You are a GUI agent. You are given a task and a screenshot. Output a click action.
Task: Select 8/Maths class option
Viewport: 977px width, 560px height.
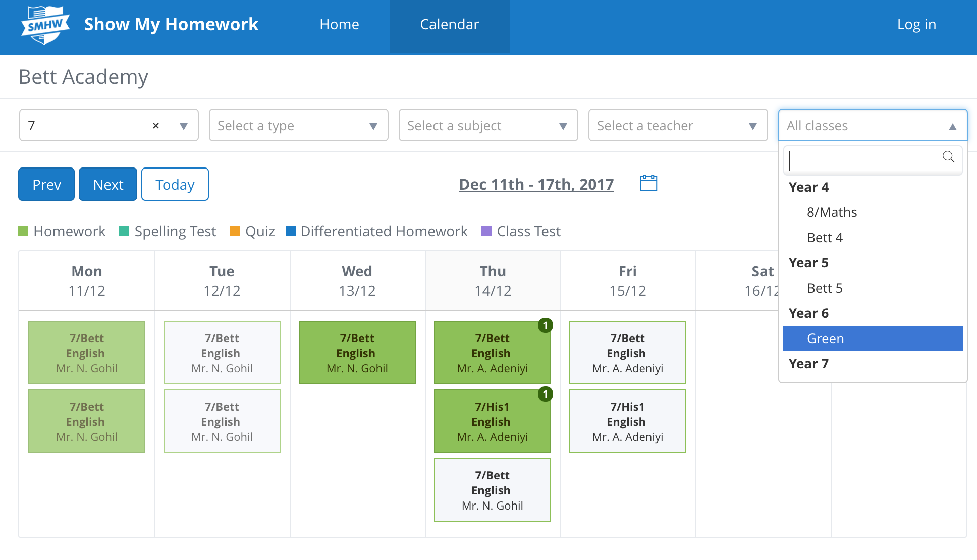click(873, 212)
